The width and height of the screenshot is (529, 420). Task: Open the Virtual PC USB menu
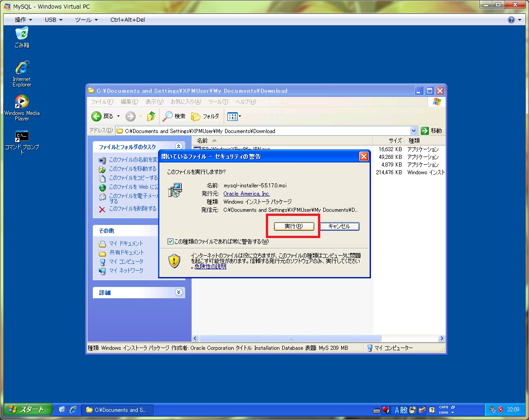pyautogui.click(x=53, y=20)
